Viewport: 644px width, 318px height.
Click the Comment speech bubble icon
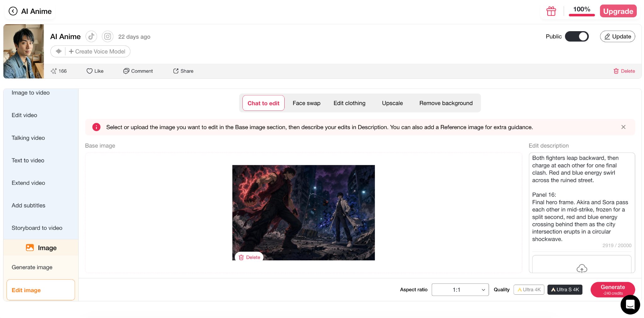tap(126, 71)
